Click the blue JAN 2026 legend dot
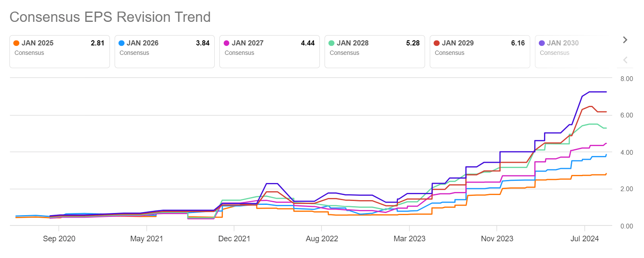The height and width of the screenshot is (258, 644). pos(122,43)
